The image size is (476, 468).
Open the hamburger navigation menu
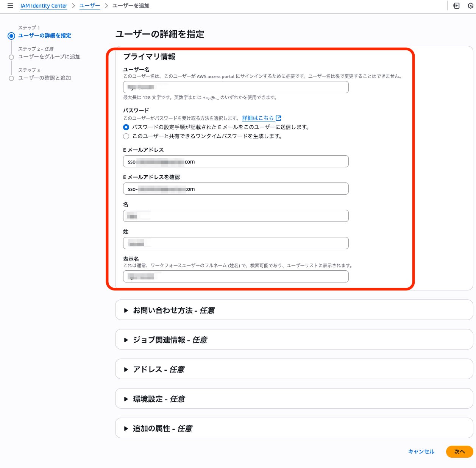tap(10, 6)
